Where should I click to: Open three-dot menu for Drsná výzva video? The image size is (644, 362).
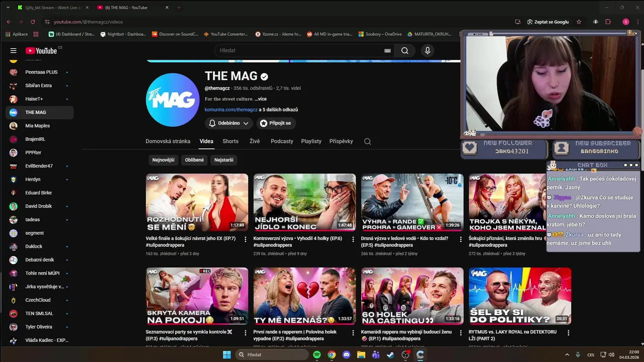point(460,239)
